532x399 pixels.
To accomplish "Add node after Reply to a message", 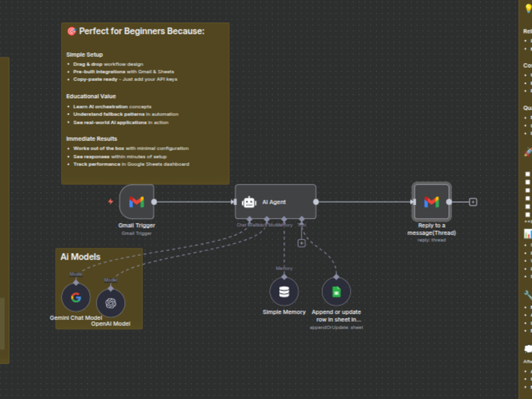I will (472, 202).
